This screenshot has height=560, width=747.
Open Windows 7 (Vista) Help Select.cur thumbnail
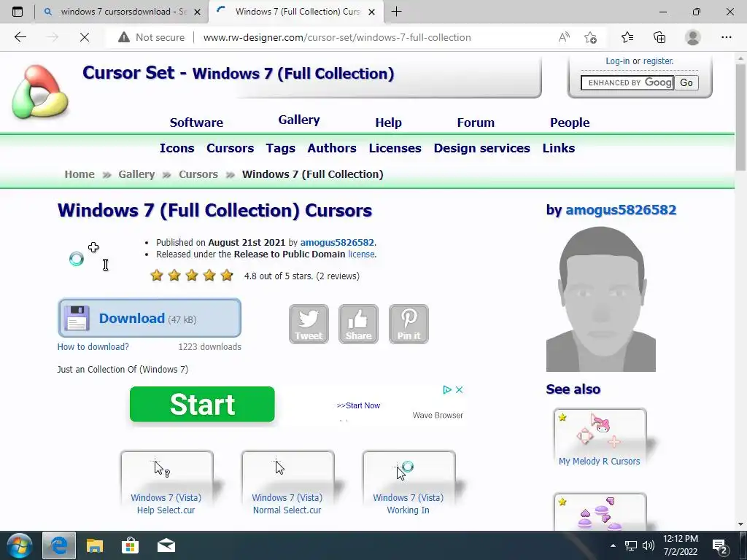pos(166,483)
